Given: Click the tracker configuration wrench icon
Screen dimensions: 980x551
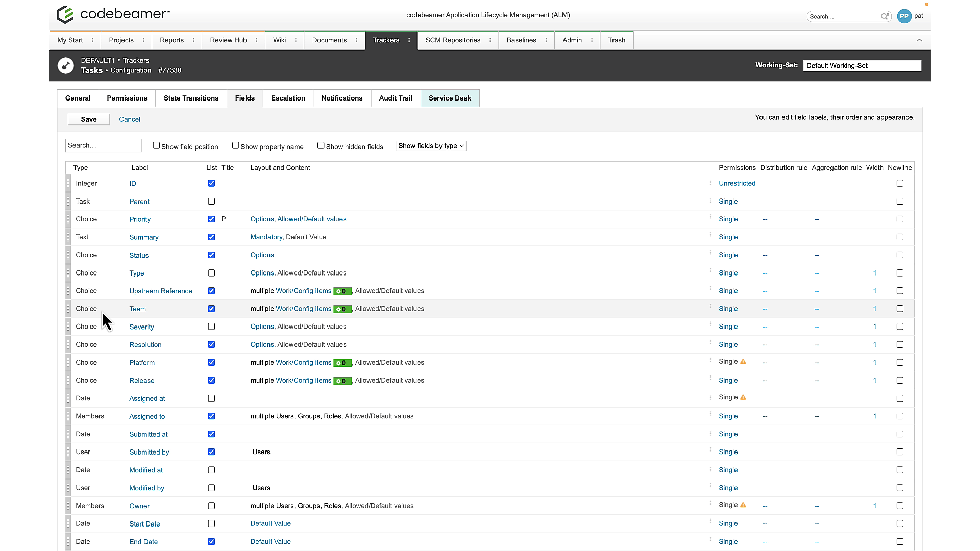Looking at the screenshot, I should click(66, 66).
